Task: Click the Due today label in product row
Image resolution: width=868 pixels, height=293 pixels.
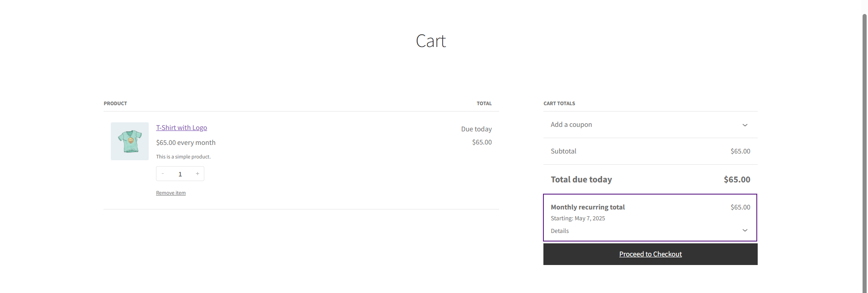Action: click(x=476, y=129)
